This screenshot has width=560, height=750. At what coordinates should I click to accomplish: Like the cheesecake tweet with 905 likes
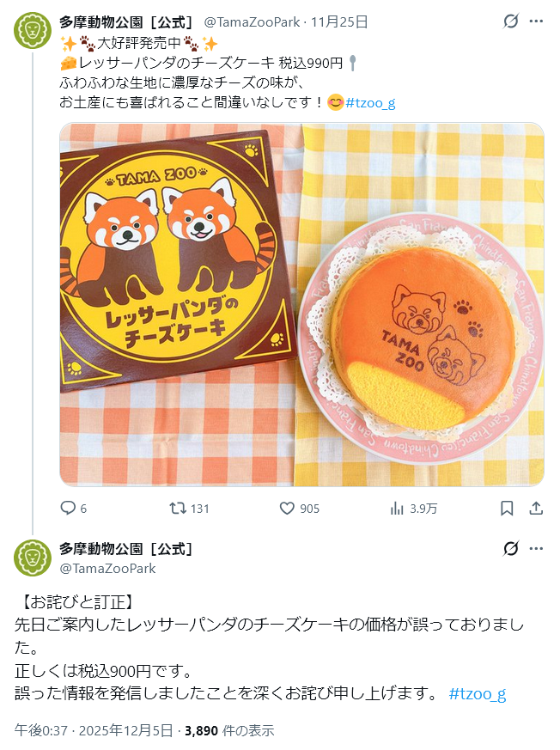(x=287, y=508)
